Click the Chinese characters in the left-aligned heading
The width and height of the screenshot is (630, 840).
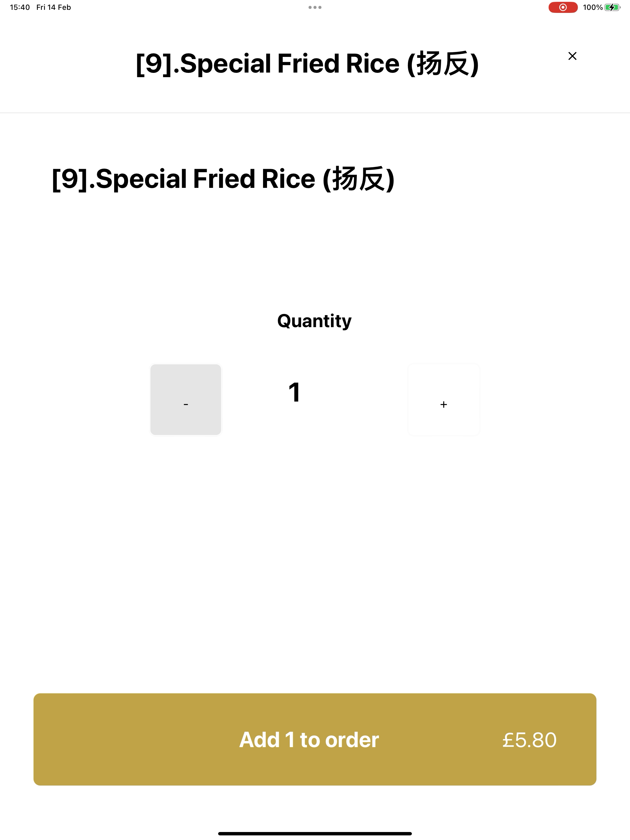[x=358, y=179]
